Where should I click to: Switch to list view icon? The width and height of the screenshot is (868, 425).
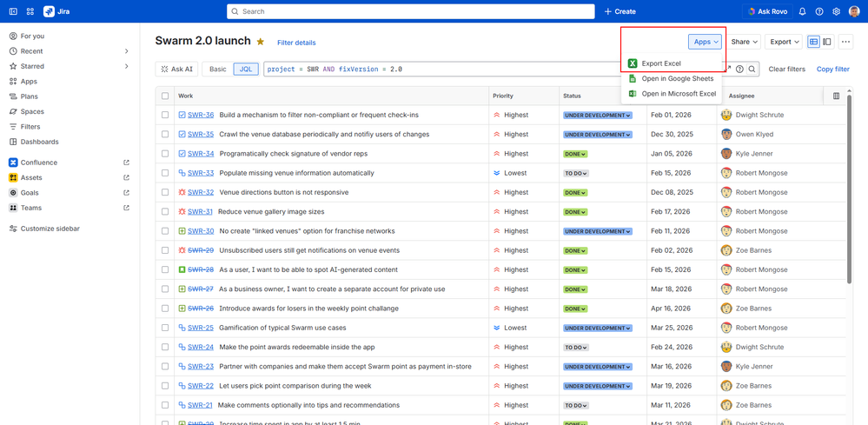[813, 42]
